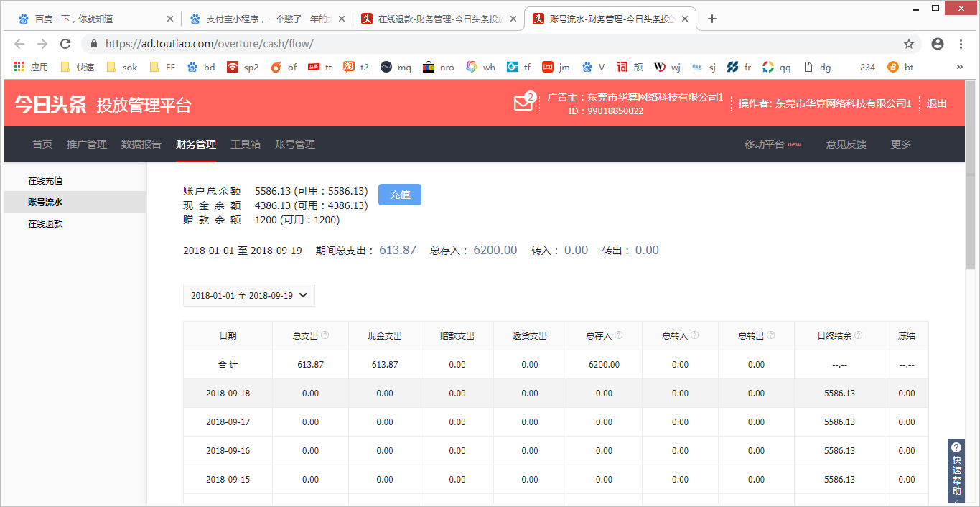The width and height of the screenshot is (980, 507).
Task: Select 财务管理 in the navigation bar
Action: point(196,144)
